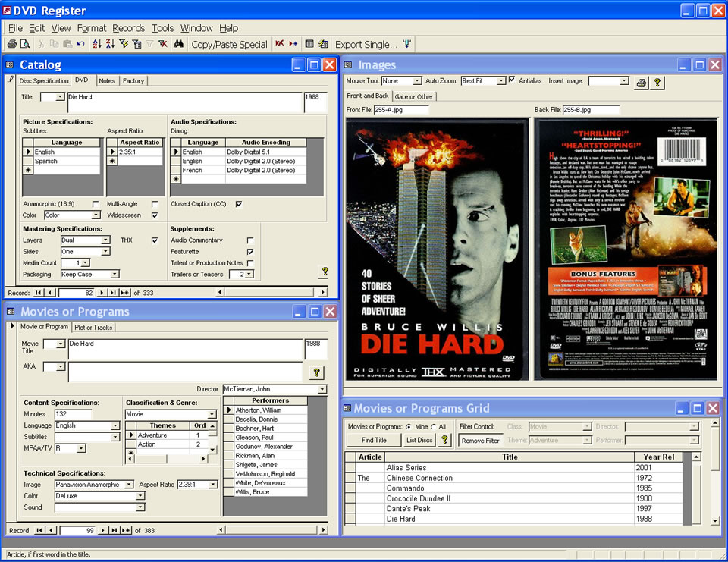
Task: Click Copy/Paste Special toolbar button
Action: click(x=229, y=45)
